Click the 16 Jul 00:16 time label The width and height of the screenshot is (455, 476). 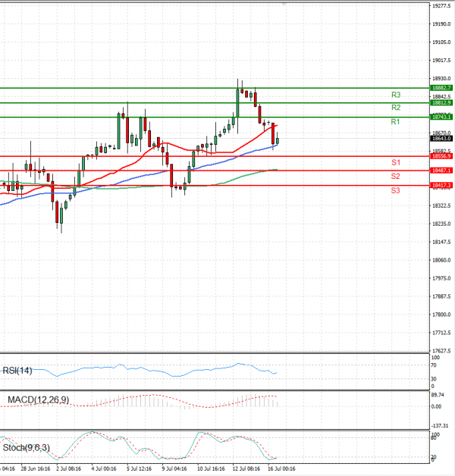[281, 468]
